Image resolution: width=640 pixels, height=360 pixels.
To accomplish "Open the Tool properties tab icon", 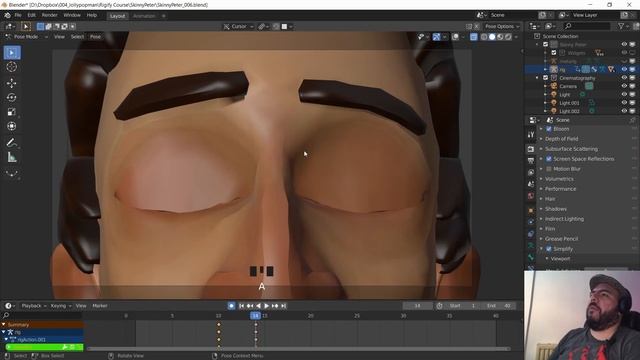I will click(x=531, y=135).
